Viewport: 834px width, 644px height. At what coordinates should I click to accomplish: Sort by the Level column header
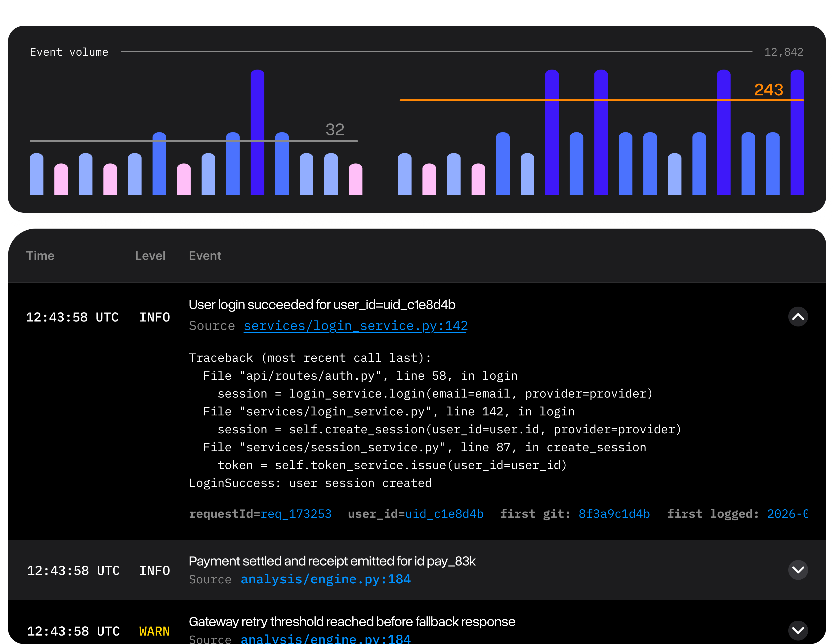tap(150, 256)
